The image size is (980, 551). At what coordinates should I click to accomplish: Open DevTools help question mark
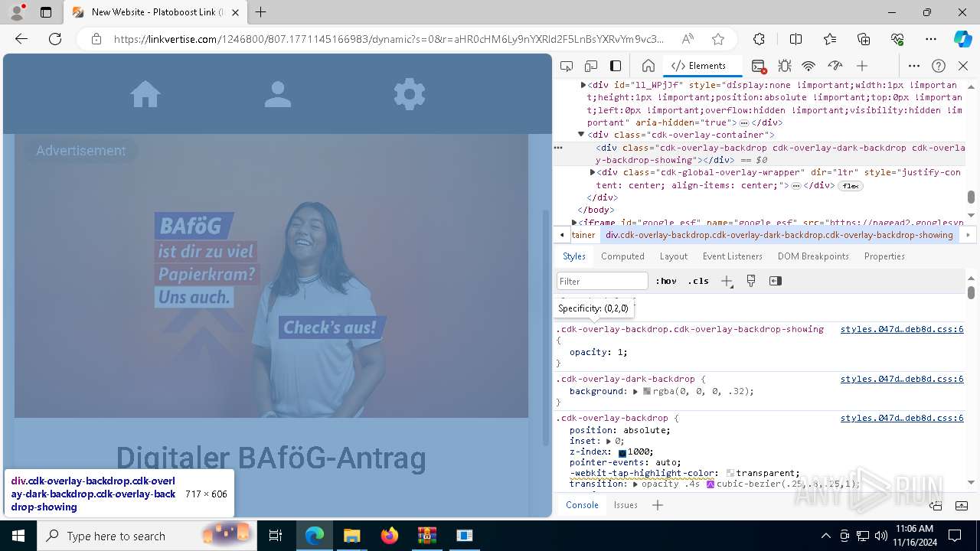pyautogui.click(x=939, y=66)
